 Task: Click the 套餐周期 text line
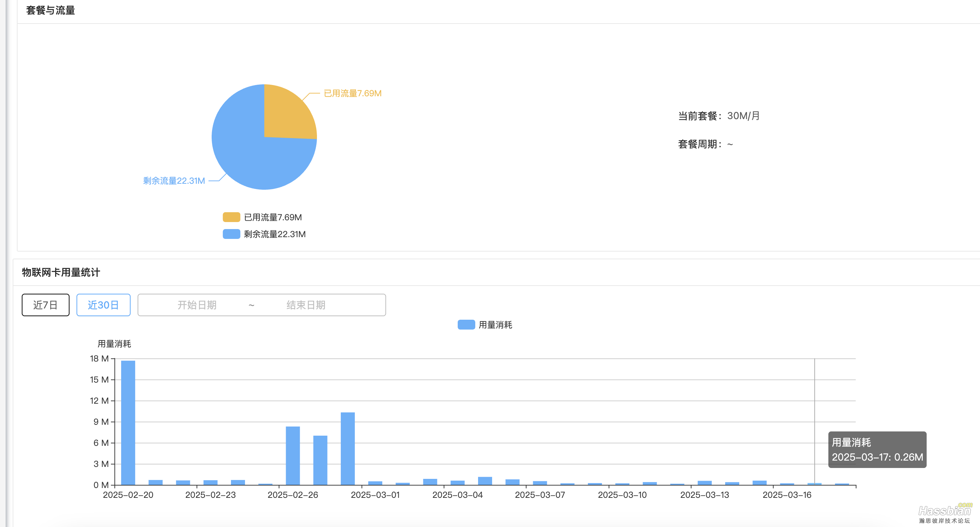click(x=705, y=144)
